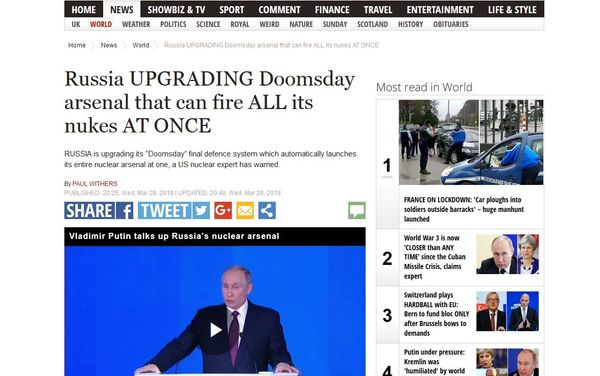Share on Google Plus icon
600x376 pixels.
(223, 211)
